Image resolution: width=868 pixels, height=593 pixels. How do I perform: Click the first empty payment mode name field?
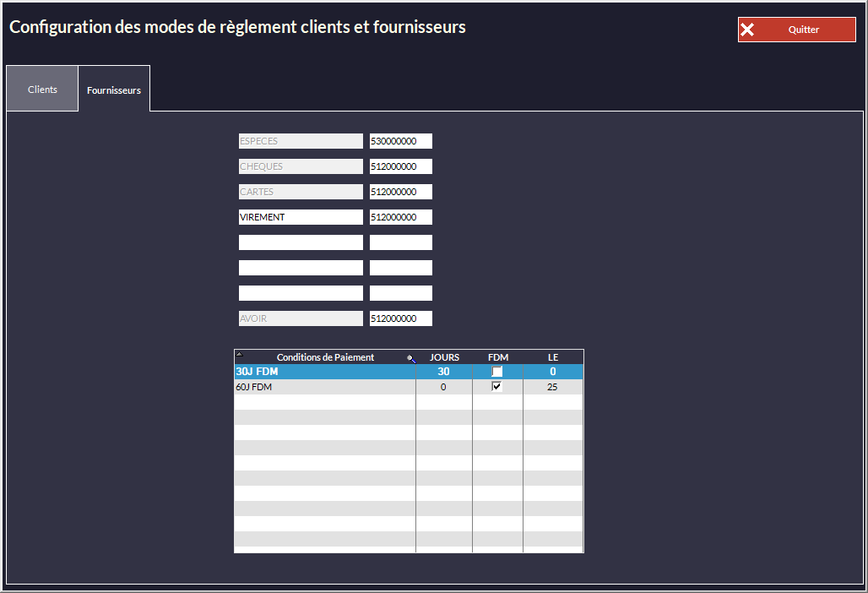pos(301,242)
